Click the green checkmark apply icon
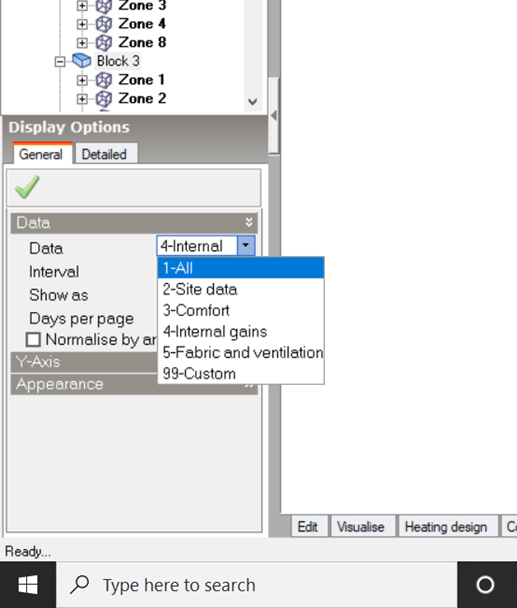Image resolution: width=517 pixels, height=608 pixels. [27, 187]
